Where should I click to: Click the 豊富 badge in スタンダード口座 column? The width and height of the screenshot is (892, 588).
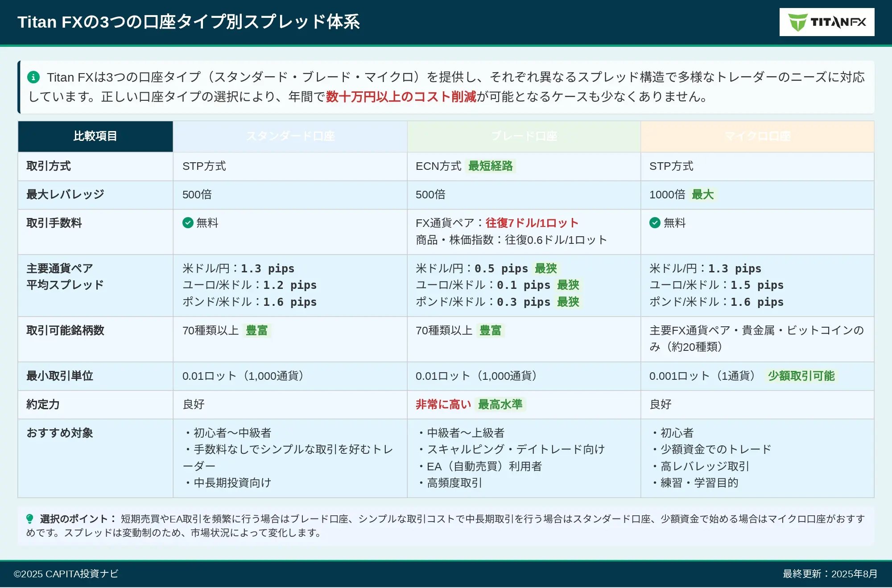[x=256, y=330]
